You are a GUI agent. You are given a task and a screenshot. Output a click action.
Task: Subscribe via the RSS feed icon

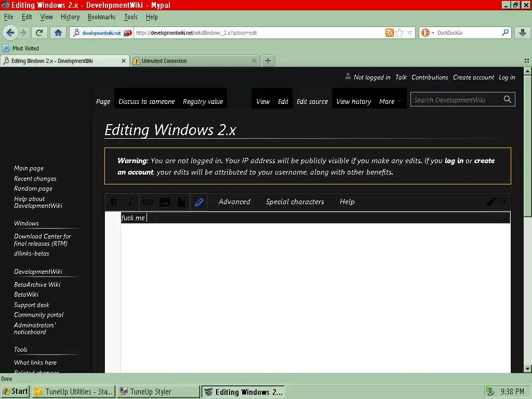390,33
